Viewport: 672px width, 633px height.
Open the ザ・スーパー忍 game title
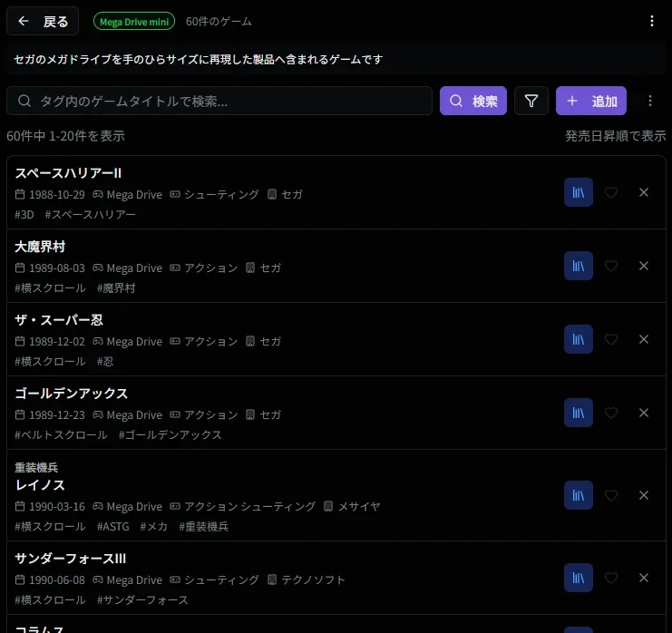tap(59, 320)
